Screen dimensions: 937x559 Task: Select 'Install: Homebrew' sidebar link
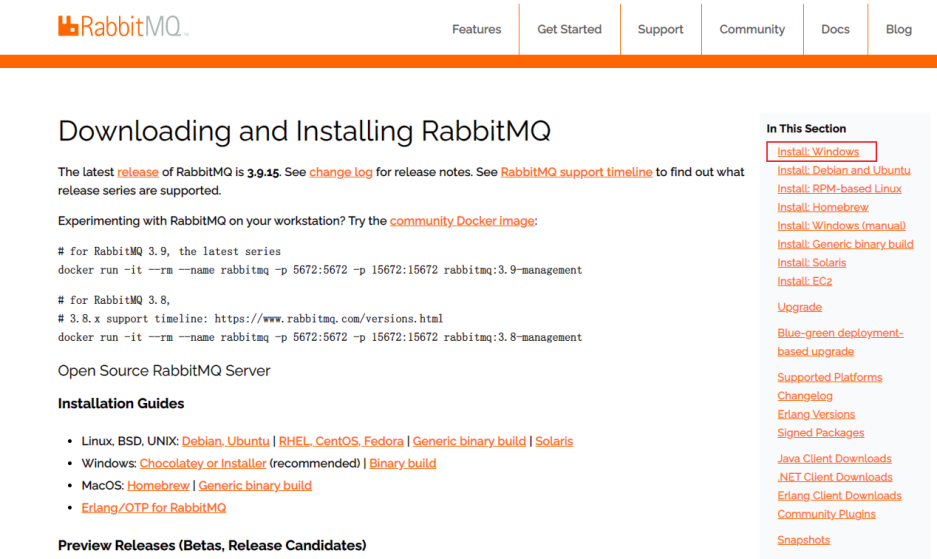(x=822, y=207)
